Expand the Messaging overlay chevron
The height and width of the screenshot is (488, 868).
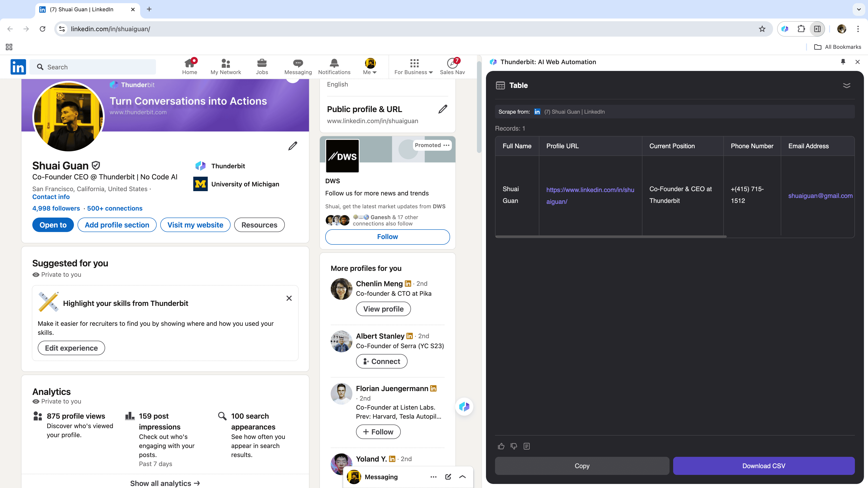pos(463,477)
